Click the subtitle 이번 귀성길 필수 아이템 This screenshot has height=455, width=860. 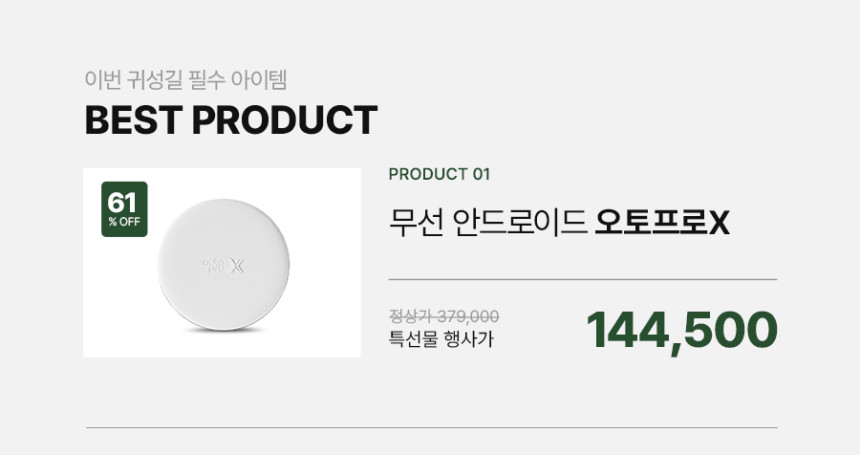pyautogui.click(x=185, y=79)
